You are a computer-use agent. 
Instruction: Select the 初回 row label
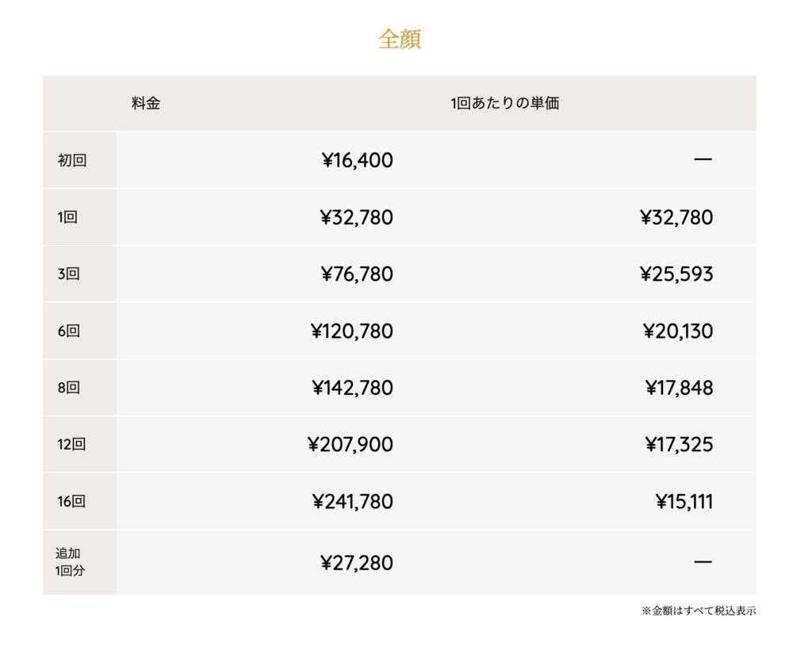[72, 160]
